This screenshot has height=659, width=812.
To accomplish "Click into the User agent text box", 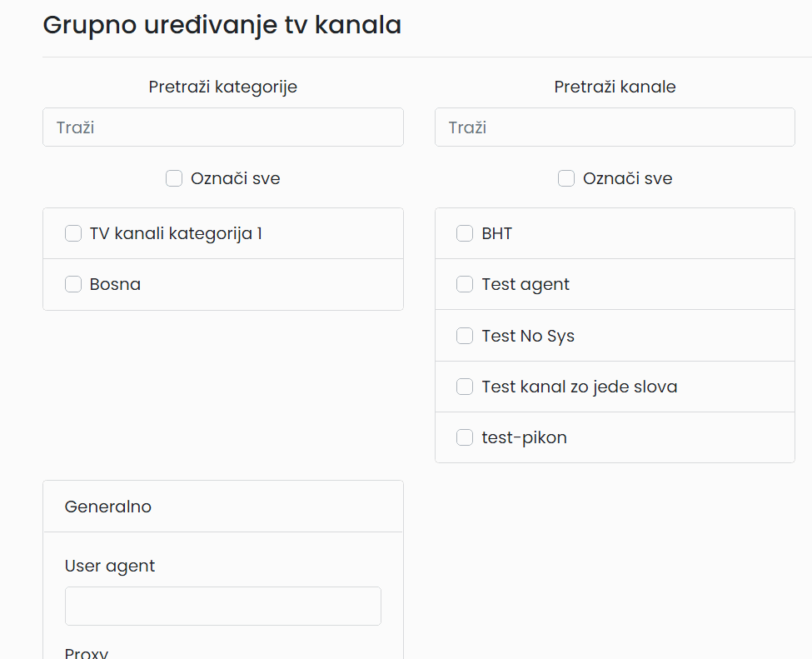I will click(x=222, y=606).
